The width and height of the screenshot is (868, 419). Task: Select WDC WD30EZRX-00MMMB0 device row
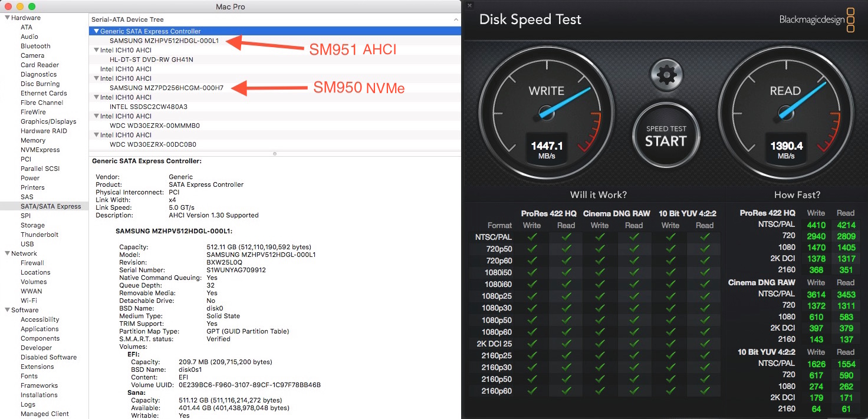pyautogui.click(x=274, y=126)
